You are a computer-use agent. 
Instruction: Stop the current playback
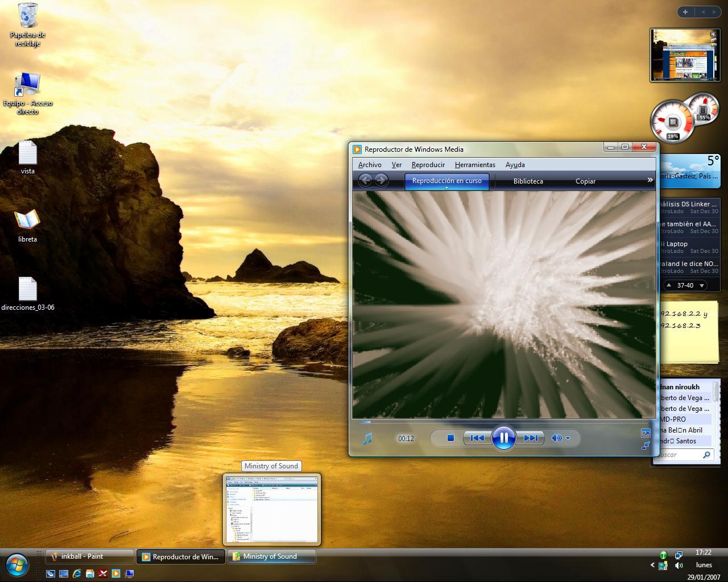pyautogui.click(x=450, y=438)
